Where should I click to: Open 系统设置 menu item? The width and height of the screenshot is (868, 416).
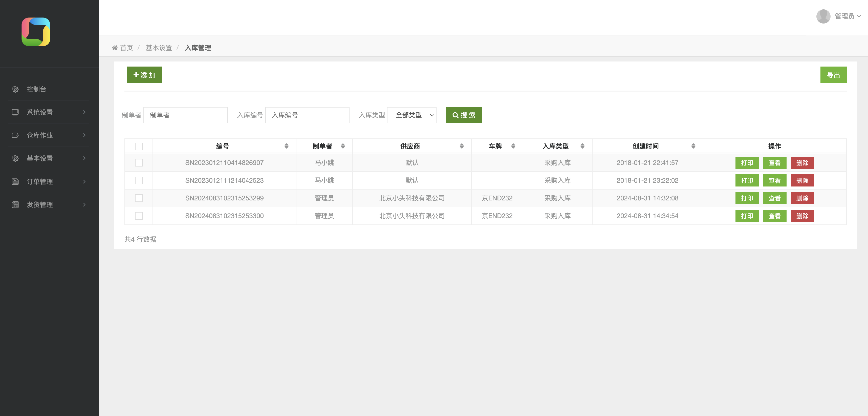[x=49, y=112]
